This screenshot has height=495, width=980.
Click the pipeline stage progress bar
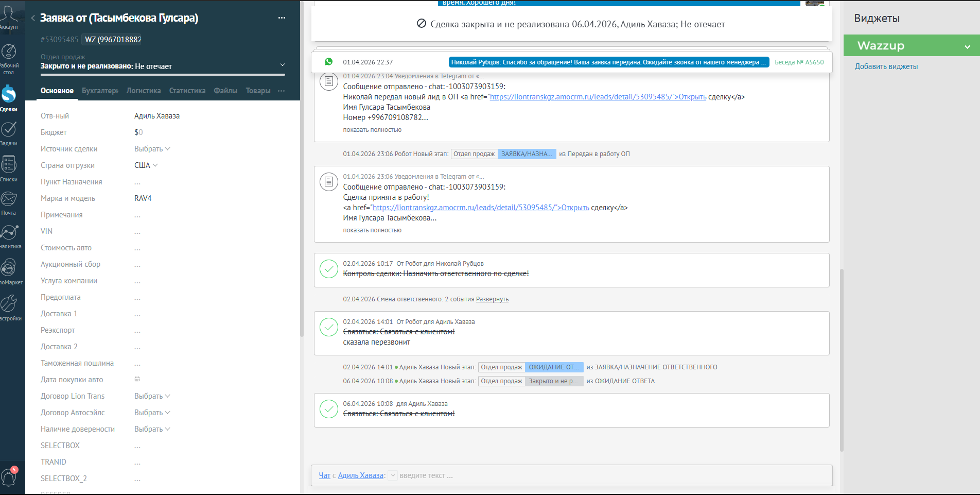[163, 75]
